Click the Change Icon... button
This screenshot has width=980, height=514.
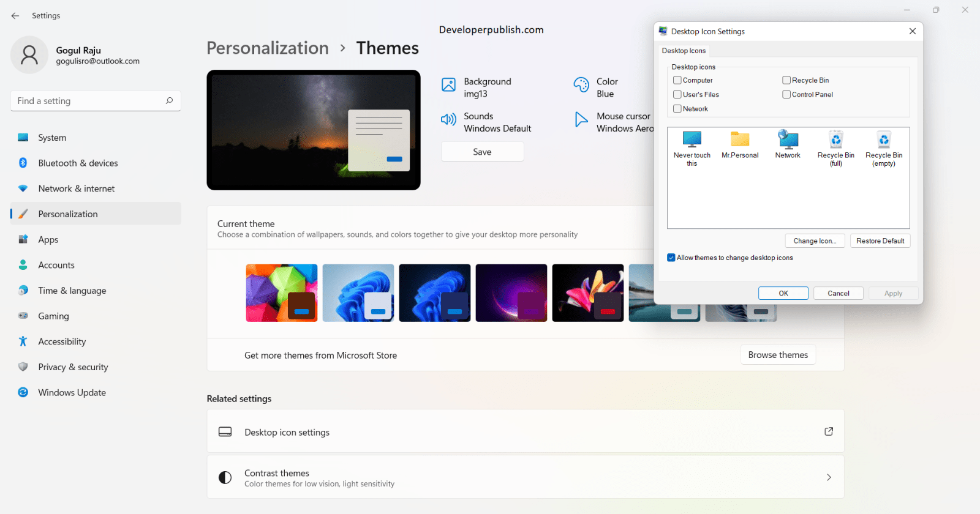(815, 241)
